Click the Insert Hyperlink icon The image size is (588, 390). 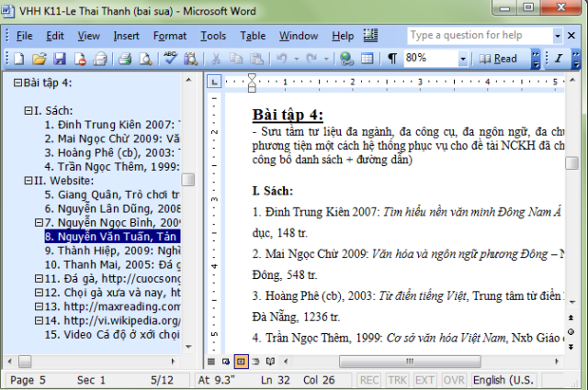(x=346, y=59)
